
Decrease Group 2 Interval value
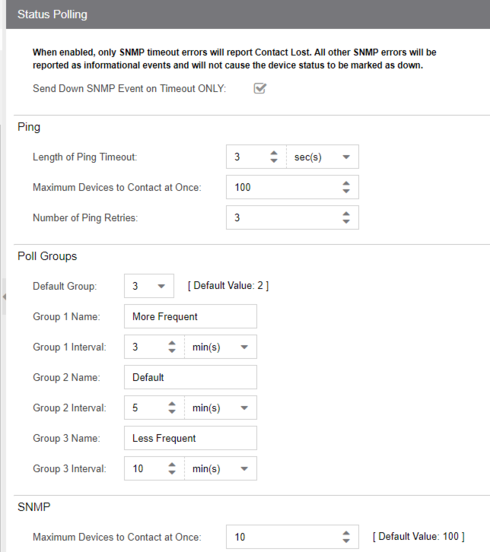click(172, 412)
